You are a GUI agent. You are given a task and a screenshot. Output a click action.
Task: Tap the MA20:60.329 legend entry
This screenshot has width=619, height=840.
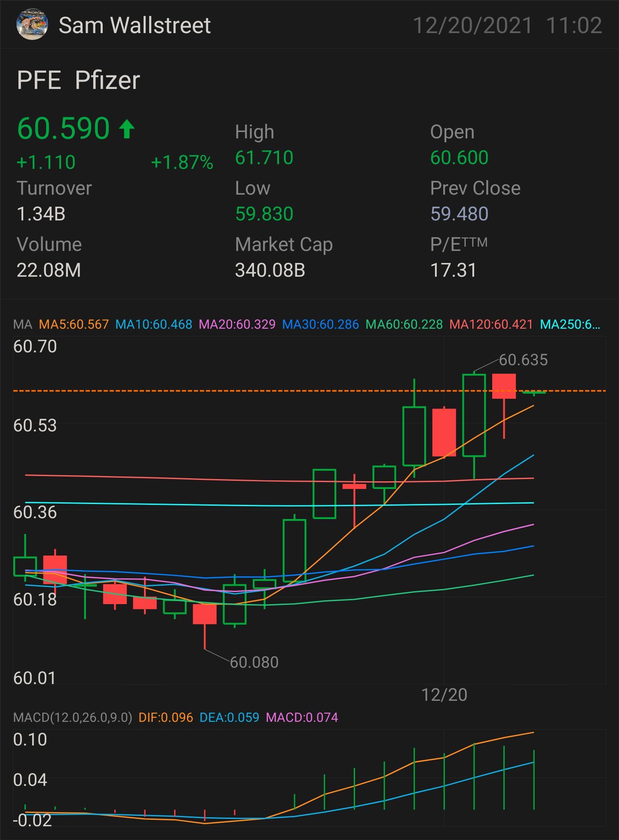click(237, 324)
